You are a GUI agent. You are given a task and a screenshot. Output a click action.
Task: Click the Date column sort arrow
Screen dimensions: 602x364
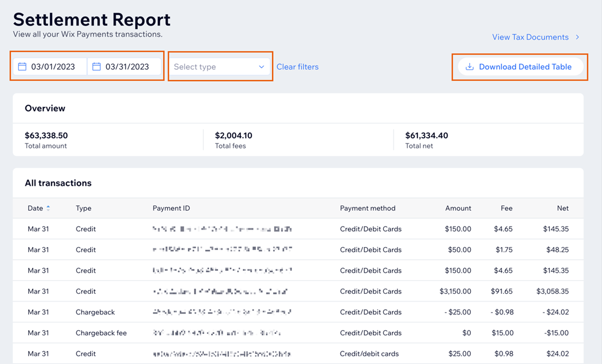click(x=48, y=209)
